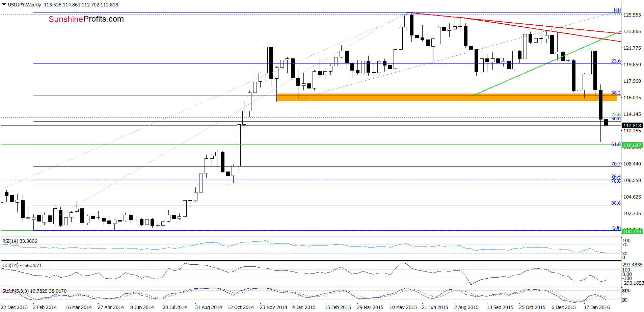Click the USDJPY,Weekly chart title text
Screen dimensions: 644x312
(25, 5)
